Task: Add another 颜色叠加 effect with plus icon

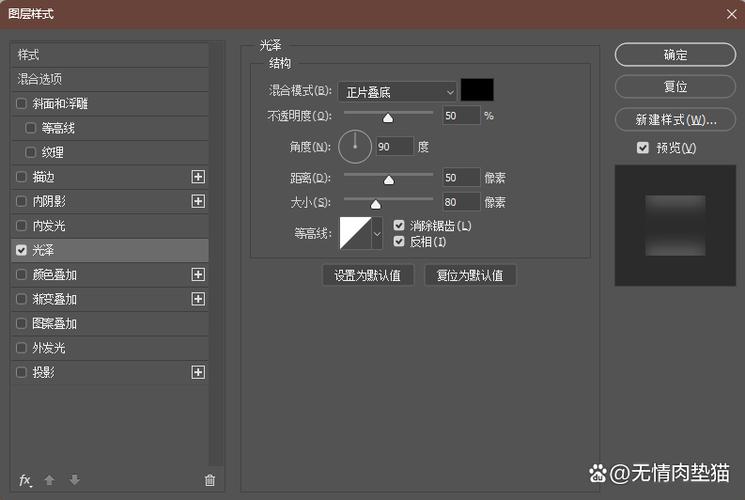Action: 198,274
